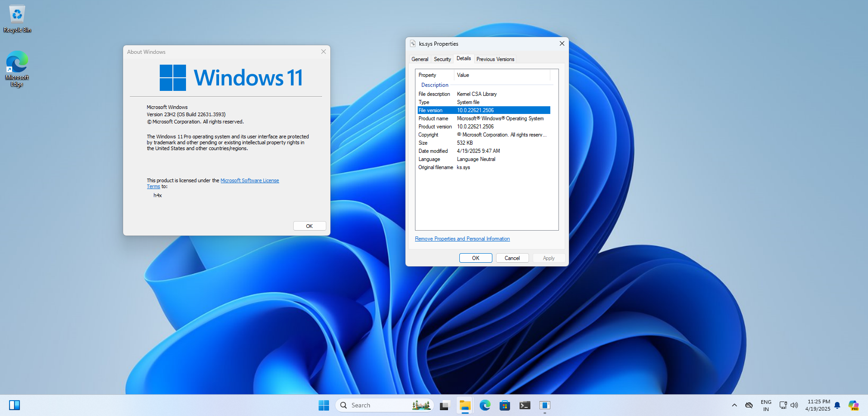The width and height of the screenshot is (868, 416).
Task: Open File Explorer from the taskbar
Action: pyautogui.click(x=465, y=406)
